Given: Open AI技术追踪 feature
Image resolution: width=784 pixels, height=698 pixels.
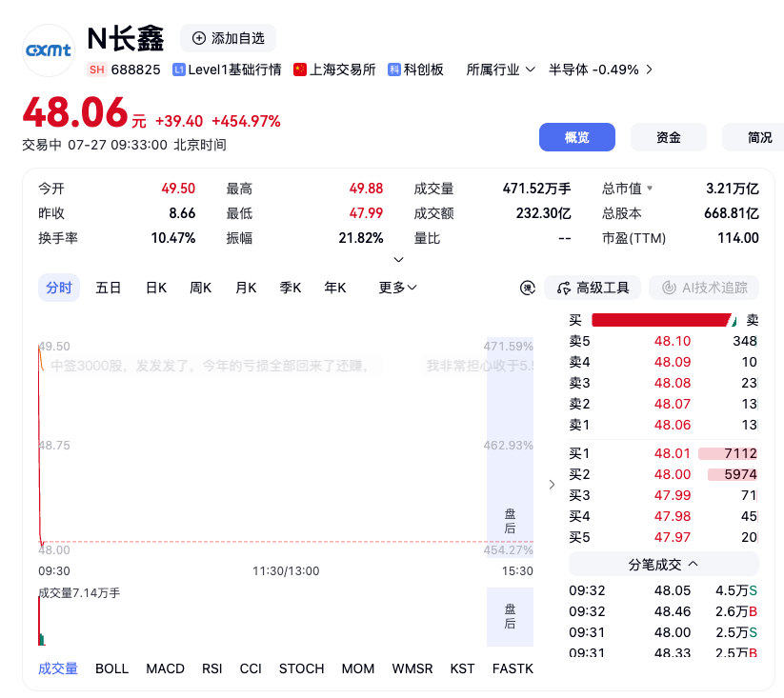Looking at the screenshot, I should (x=704, y=288).
